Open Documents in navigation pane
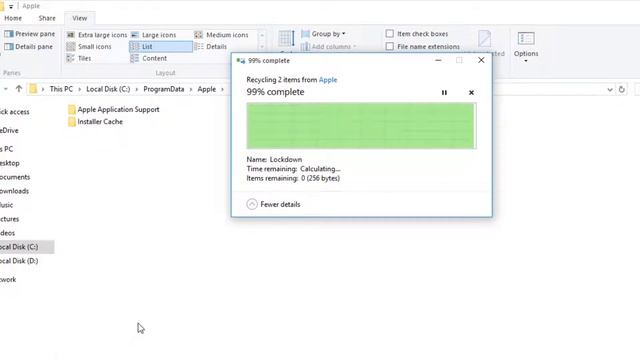Image resolution: width=640 pixels, height=360 pixels. pyautogui.click(x=15, y=177)
